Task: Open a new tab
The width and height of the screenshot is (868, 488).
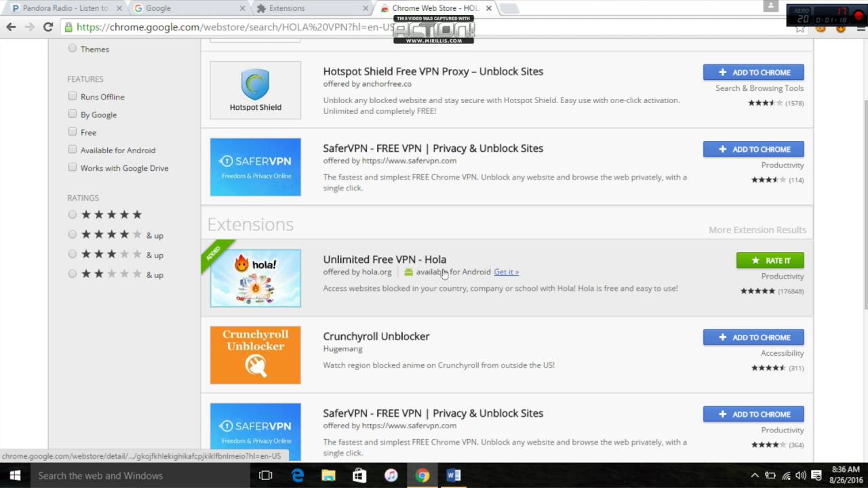Action: 509,8
